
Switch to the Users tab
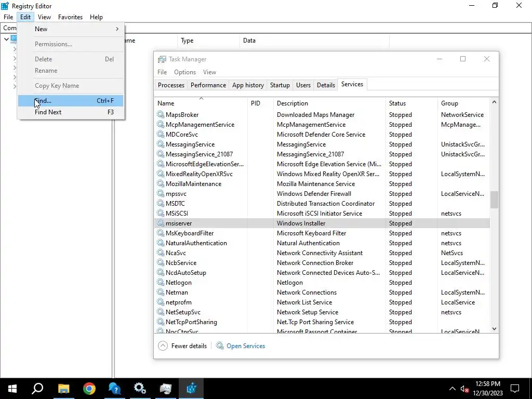click(x=303, y=85)
